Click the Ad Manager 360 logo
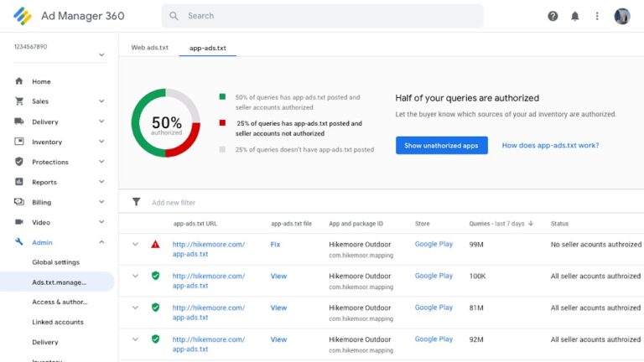Image resolution: width=644 pixels, height=362 pixels. pos(23,16)
